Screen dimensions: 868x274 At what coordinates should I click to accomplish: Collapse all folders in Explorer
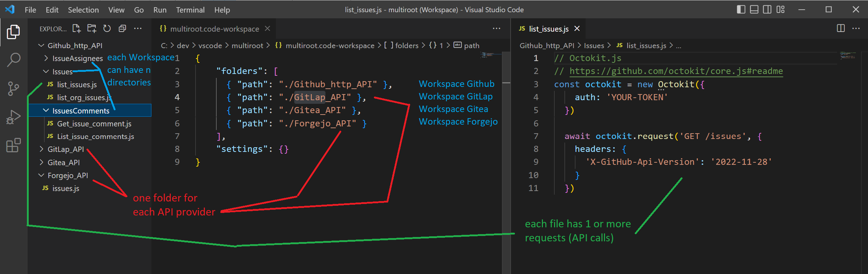coord(122,28)
